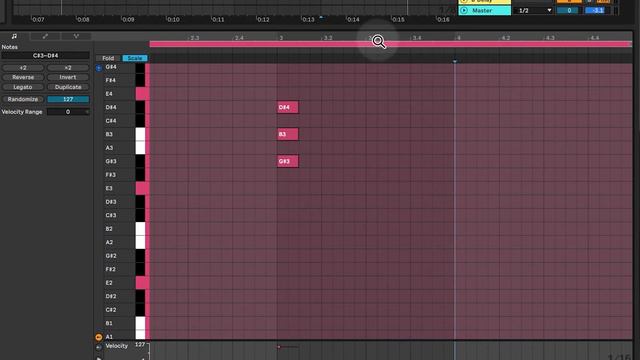Viewport: 640px width, 360px height.
Task: Click beat marker 4 on ruler
Action: click(x=458, y=38)
